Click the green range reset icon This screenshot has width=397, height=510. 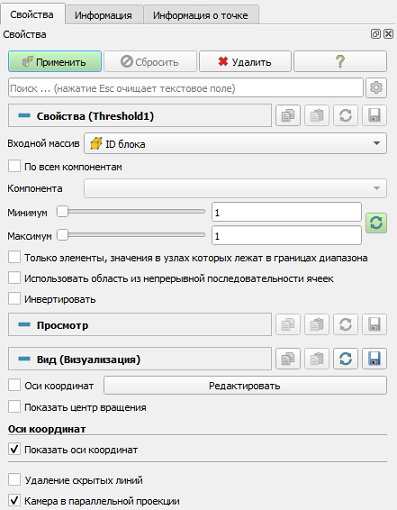click(x=376, y=223)
